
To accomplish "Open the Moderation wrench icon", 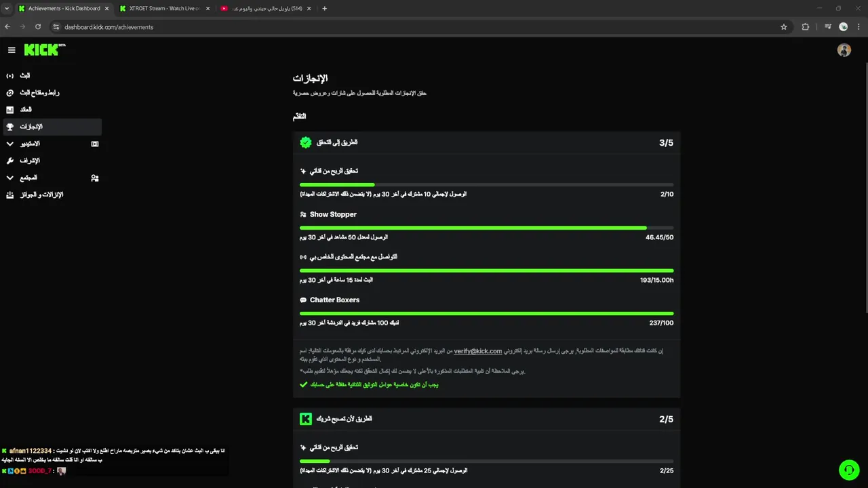I will pos(9,161).
